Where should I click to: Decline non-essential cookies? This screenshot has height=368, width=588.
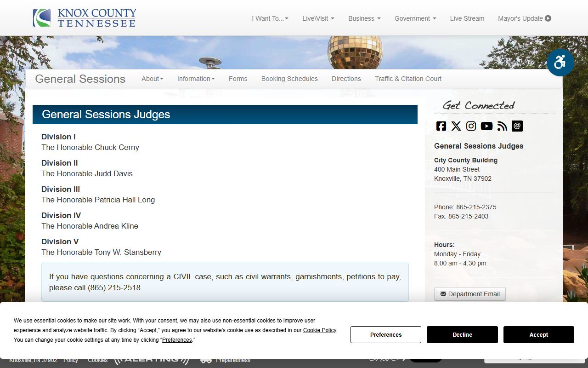[x=462, y=334]
